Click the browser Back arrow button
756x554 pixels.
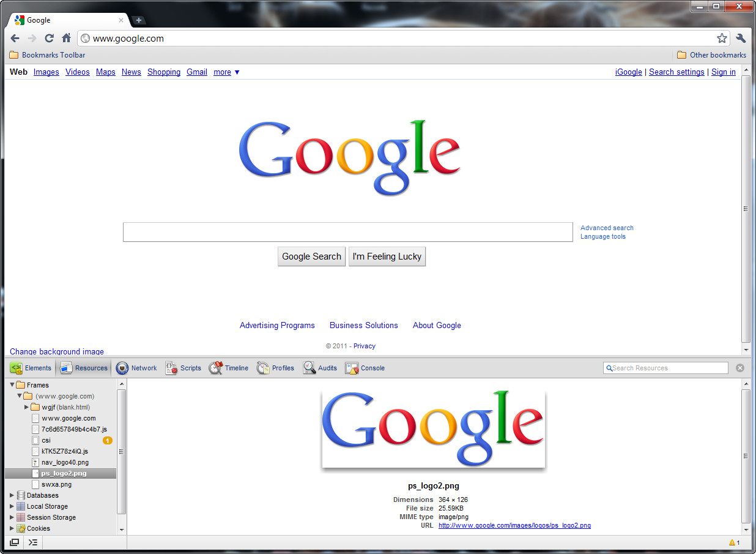click(x=15, y=38)
